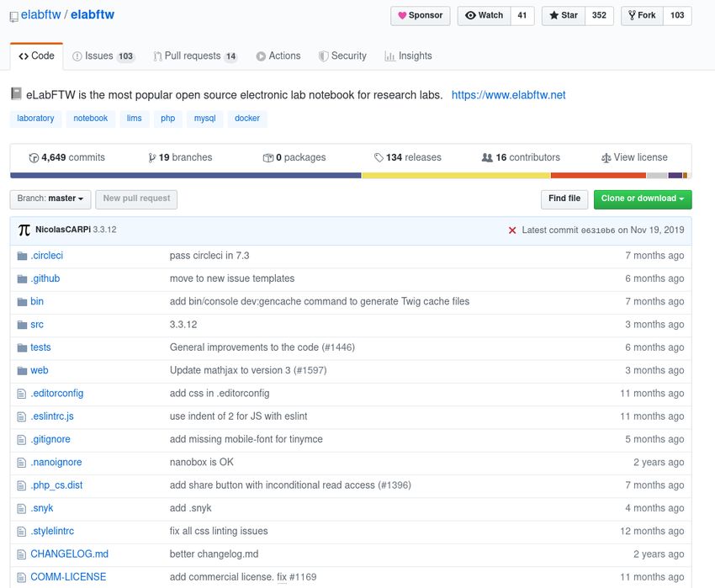Open the Issues tab
This screenshot has height=588, width=715.
click(x=103, y=56)
